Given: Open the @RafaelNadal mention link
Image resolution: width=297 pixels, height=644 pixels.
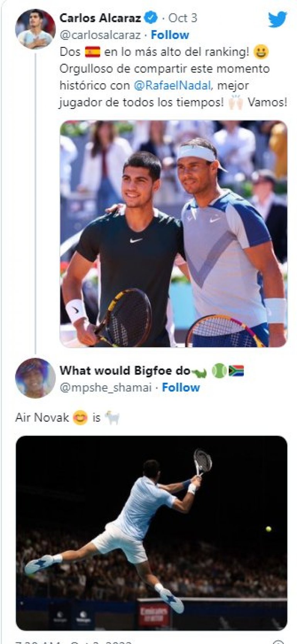Looking at the screenshot, I should (x=172, y=86).
